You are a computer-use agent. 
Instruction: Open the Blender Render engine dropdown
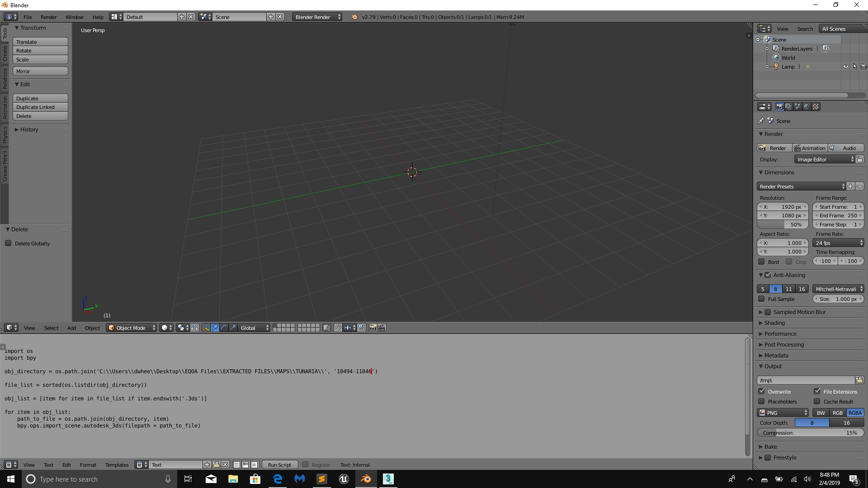click(316, 17)
